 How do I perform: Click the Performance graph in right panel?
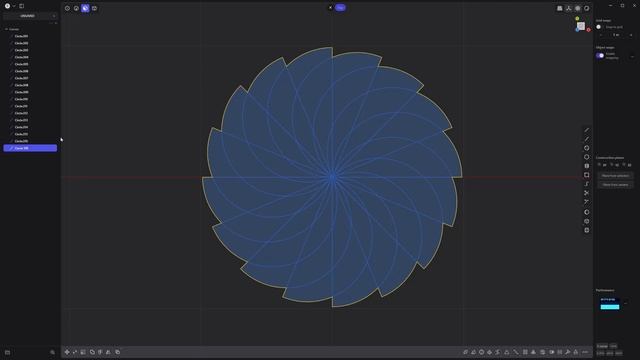pos(610,304)
